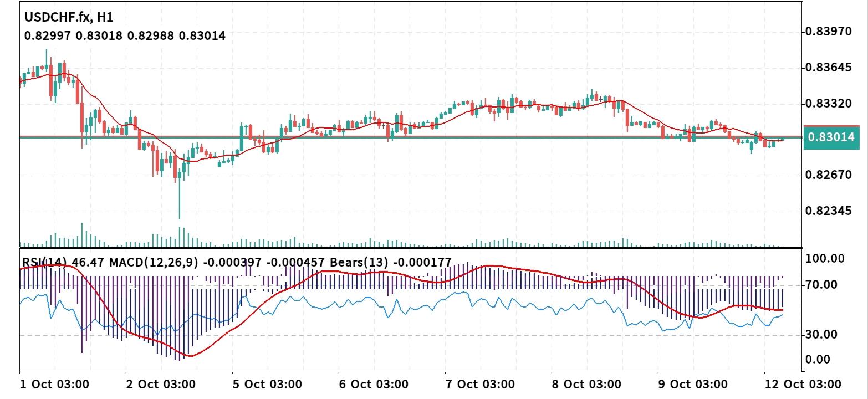Screen dimensions: 868x399
Task: Click the 70.00 indicator level label
Action: coord(823,285)
